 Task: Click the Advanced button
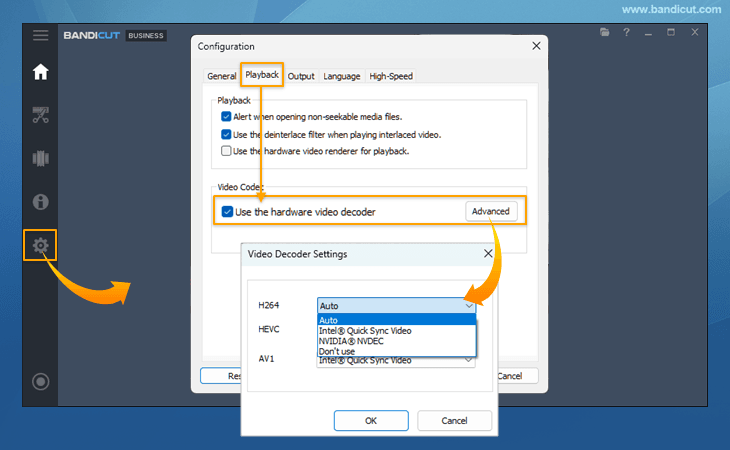(x=490, y=211)
